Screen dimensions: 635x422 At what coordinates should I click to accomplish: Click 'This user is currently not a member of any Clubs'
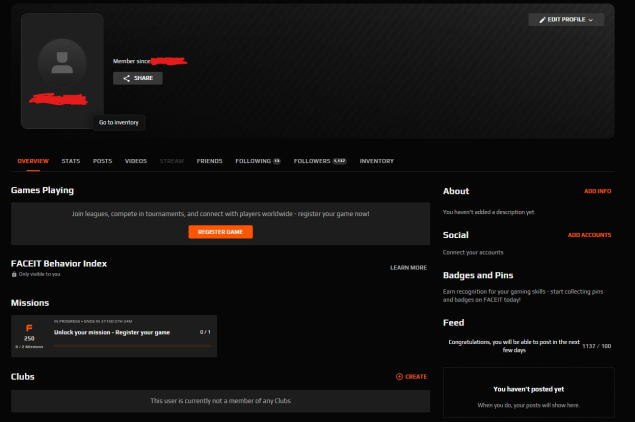pyautogui.click(x=220, y=401)
